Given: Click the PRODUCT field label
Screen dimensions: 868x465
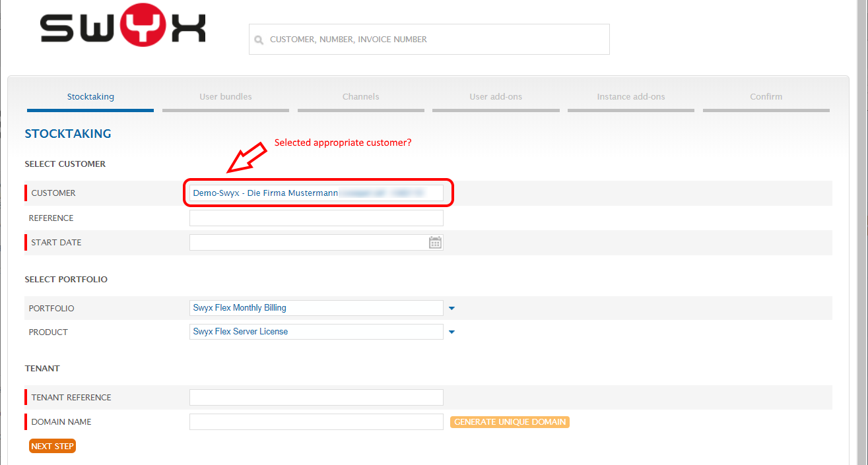Looking at the screenshot, I should click(48, 332).
